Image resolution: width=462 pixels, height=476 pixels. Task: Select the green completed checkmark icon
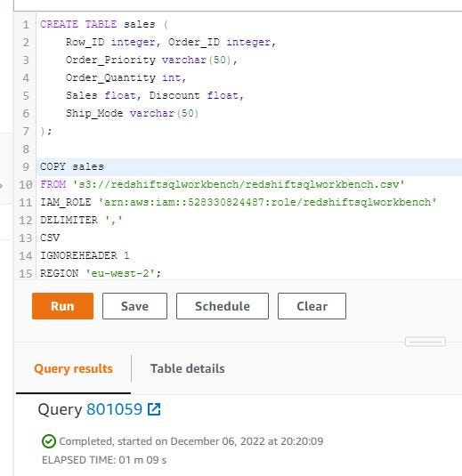[x=49, y=441]
